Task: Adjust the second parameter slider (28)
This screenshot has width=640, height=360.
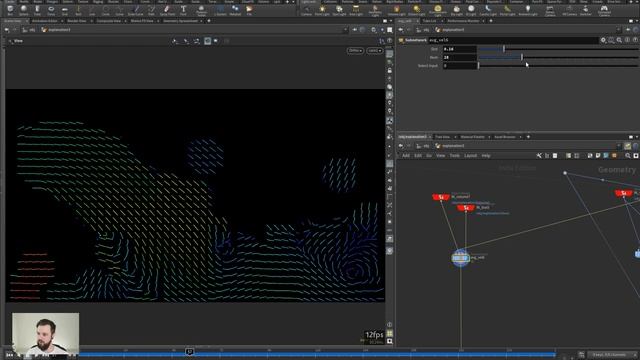Action: [x=558, y=57]
